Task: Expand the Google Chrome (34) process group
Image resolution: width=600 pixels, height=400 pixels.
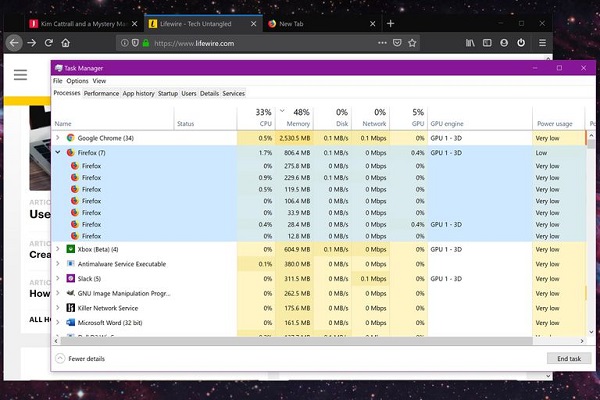Action: pyautogui.click(x=58, y=137)
